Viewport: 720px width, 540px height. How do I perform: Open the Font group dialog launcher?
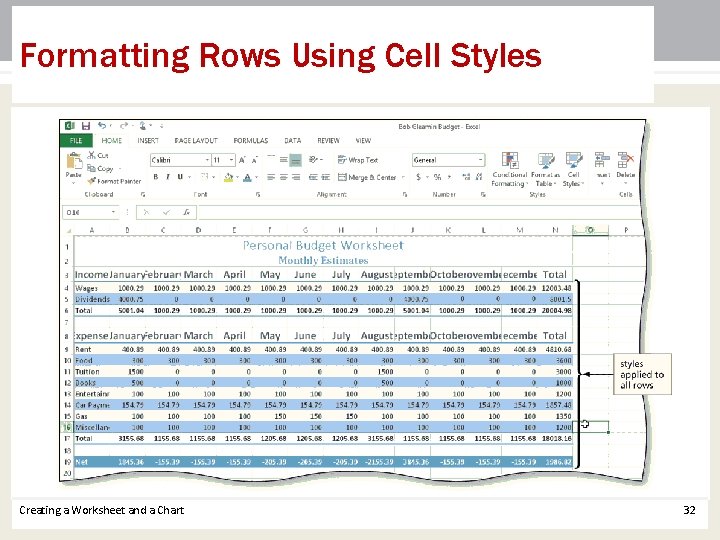click(258, 194)
